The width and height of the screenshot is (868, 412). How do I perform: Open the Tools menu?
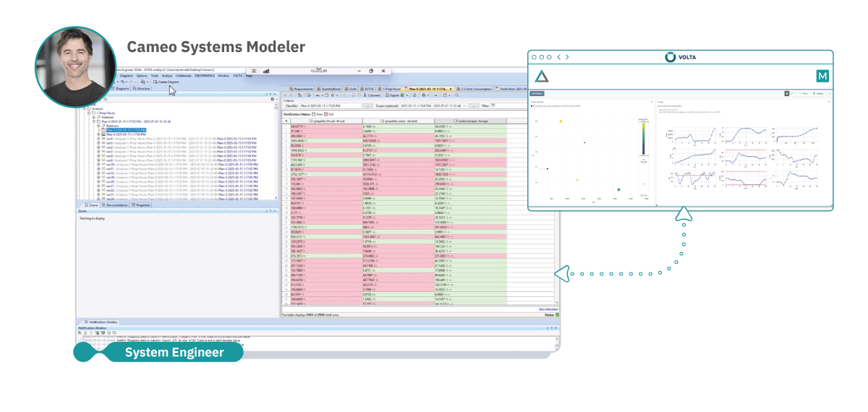(154, 75)
